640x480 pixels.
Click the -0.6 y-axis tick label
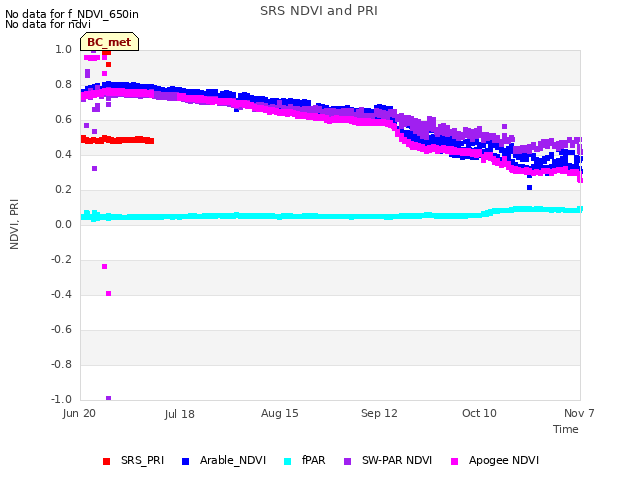[61, 329]
